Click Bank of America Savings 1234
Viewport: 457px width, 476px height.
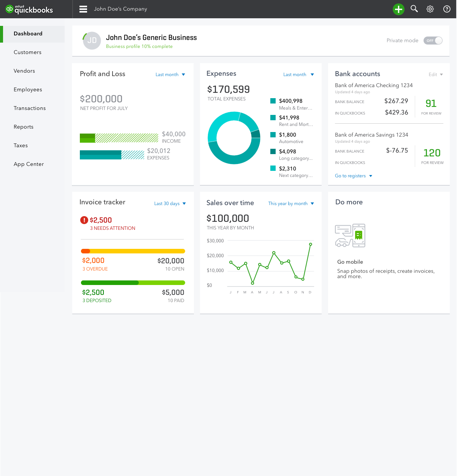(371, 135)
